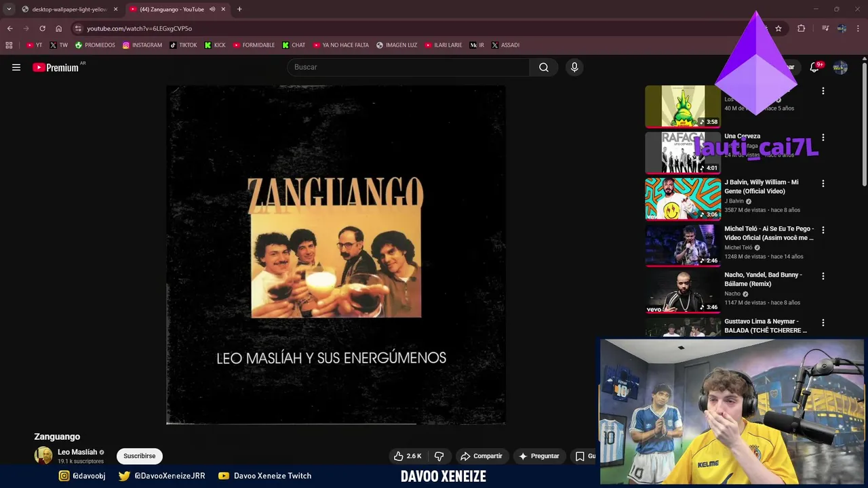Seek within the video progress bar
The width and height of the screenshot is (868, 488).
click(336, 424)
